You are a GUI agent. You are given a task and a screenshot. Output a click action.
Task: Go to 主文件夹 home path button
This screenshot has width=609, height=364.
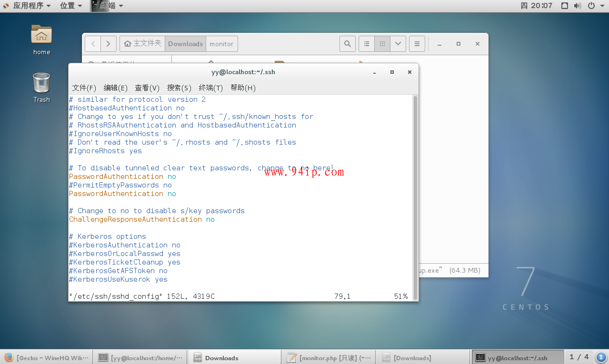142,44
